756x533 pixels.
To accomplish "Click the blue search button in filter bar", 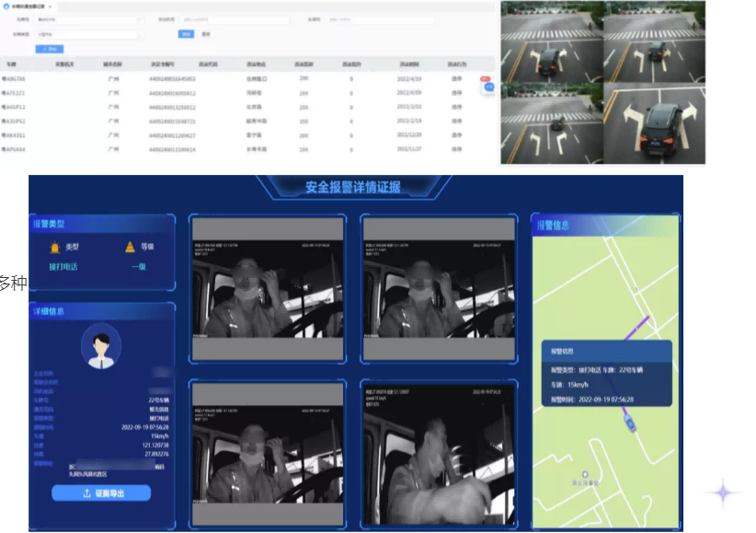I will [186, 34].
